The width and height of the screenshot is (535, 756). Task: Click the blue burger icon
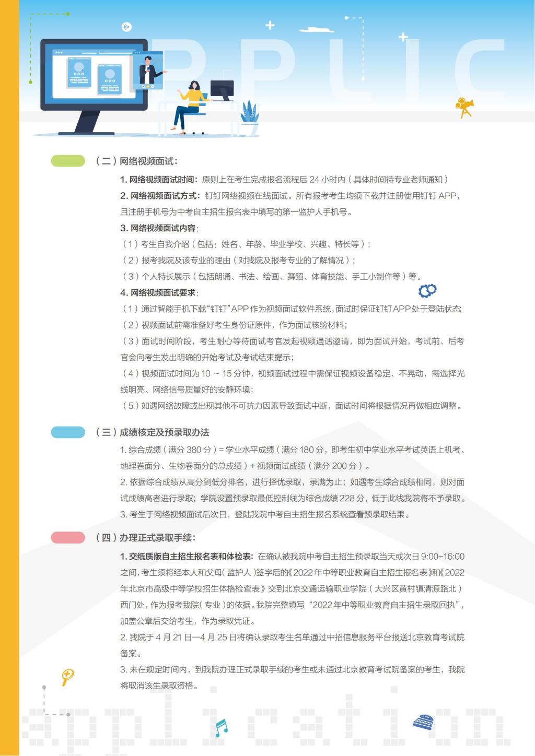(x=423, y=723)
